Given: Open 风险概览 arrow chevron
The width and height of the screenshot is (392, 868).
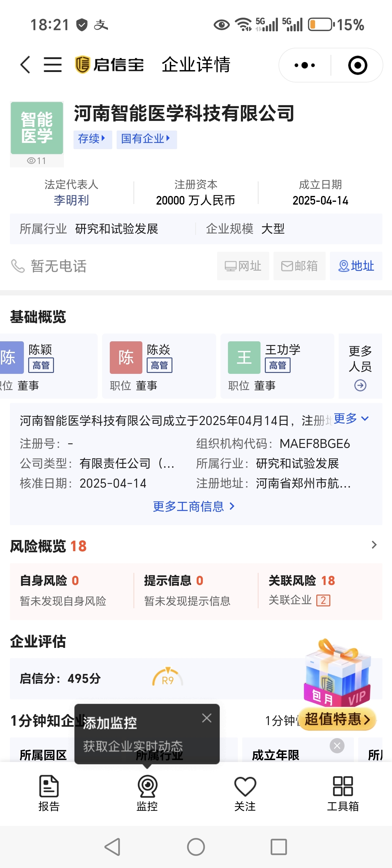Looking at the screenshot, I should 374,545.
